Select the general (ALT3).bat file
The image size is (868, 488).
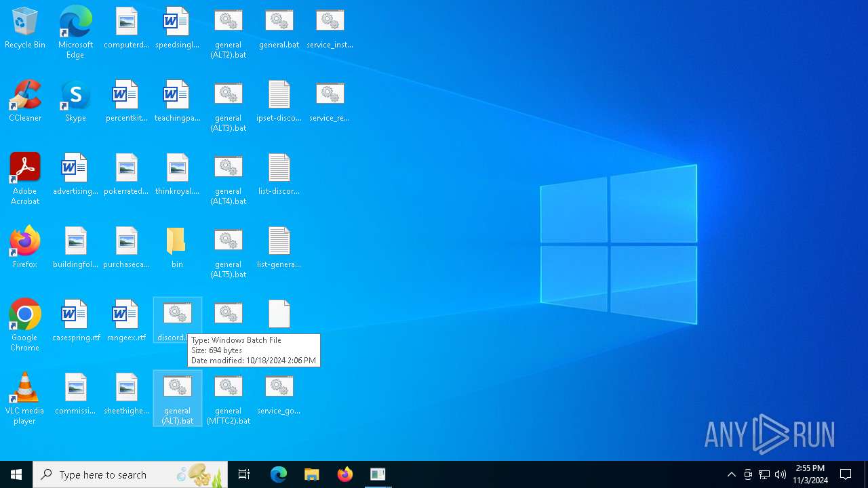(228, 106)
